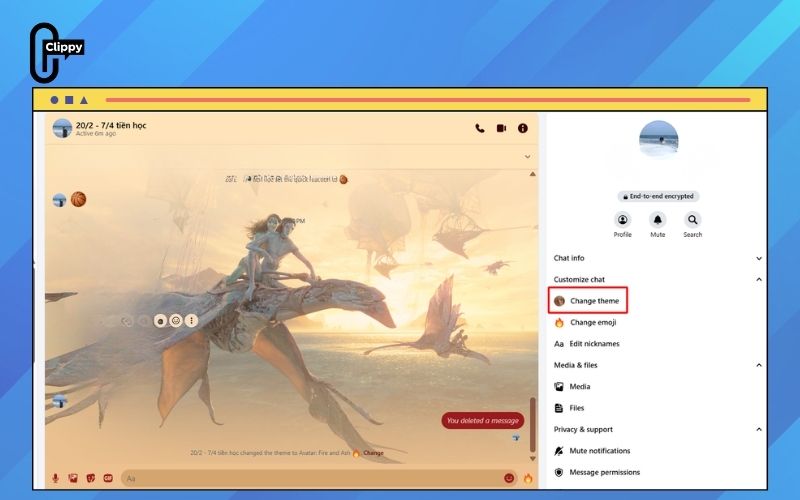800x500 pixels.
Task: Click the 'Active 6m ago' status text
Action: (x=96, y=134)
